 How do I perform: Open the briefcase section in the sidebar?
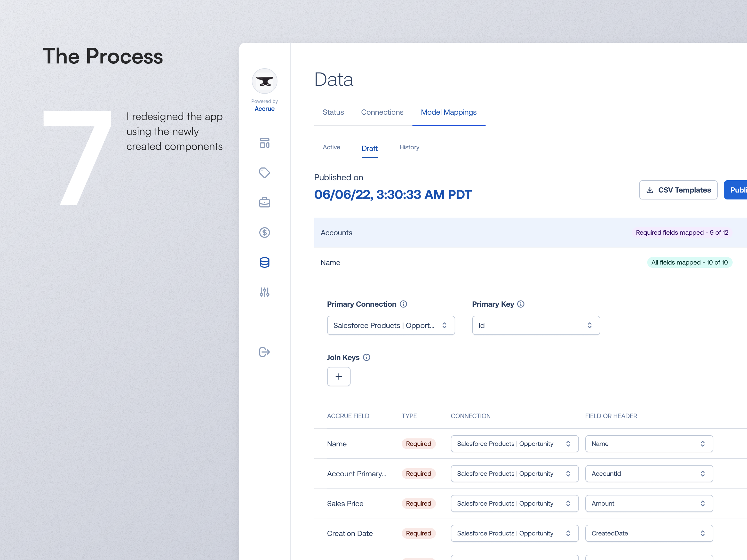[265, 202]
